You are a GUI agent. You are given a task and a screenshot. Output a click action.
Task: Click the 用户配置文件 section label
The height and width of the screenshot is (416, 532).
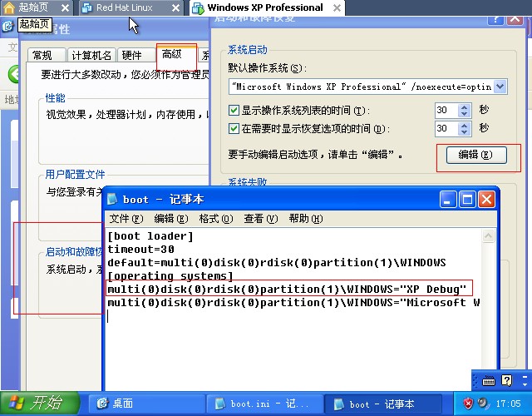click(x=75, y=175)
